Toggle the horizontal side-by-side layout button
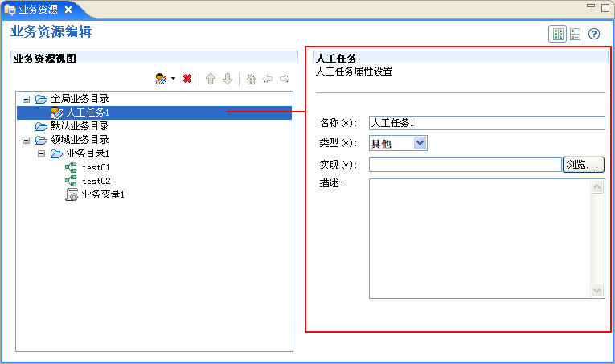This screenshot has width=615, height=364. (x=557, y=34)
